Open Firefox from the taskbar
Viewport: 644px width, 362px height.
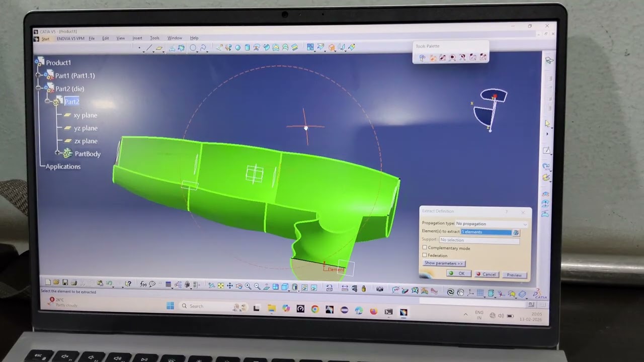click(x=373, y=311)
